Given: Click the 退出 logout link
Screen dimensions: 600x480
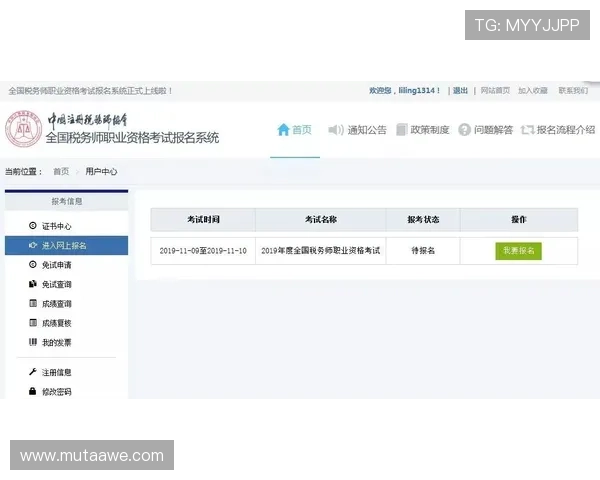Looking at the screenshot, I should pyautogui.click(x=460, y=91).
